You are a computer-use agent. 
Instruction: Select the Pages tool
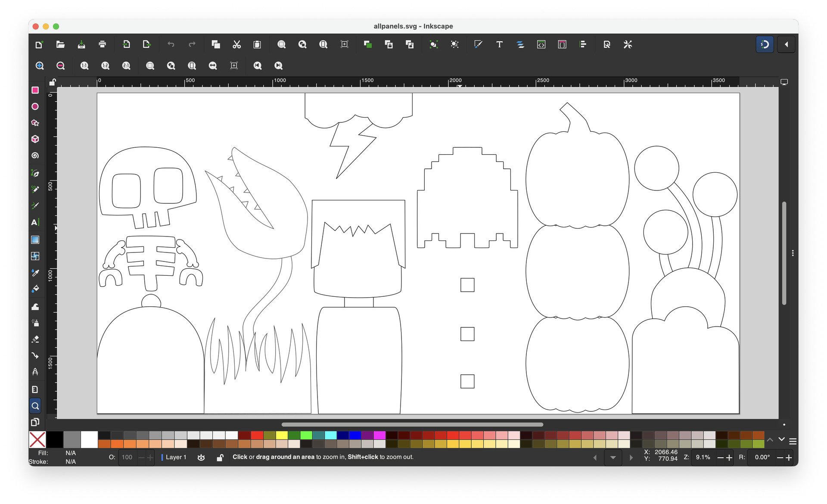click(35, 422)
